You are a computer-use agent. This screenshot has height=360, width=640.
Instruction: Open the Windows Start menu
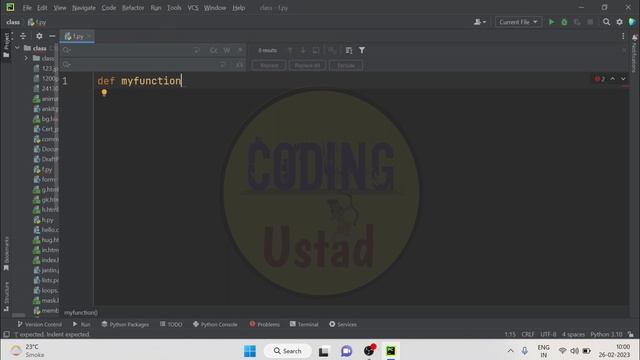pos(250,351)
